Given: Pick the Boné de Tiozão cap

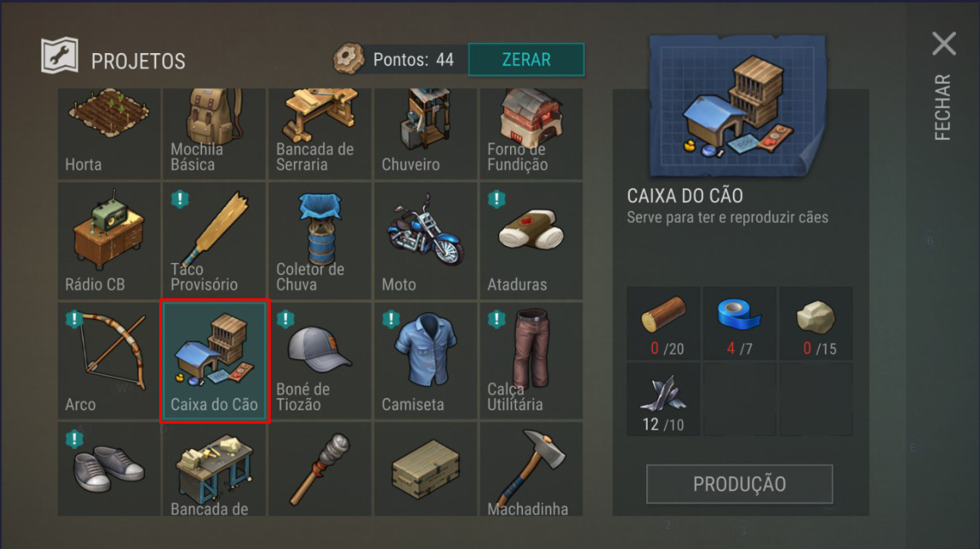Looking at the screenshot, I should [x=320, y=360].
